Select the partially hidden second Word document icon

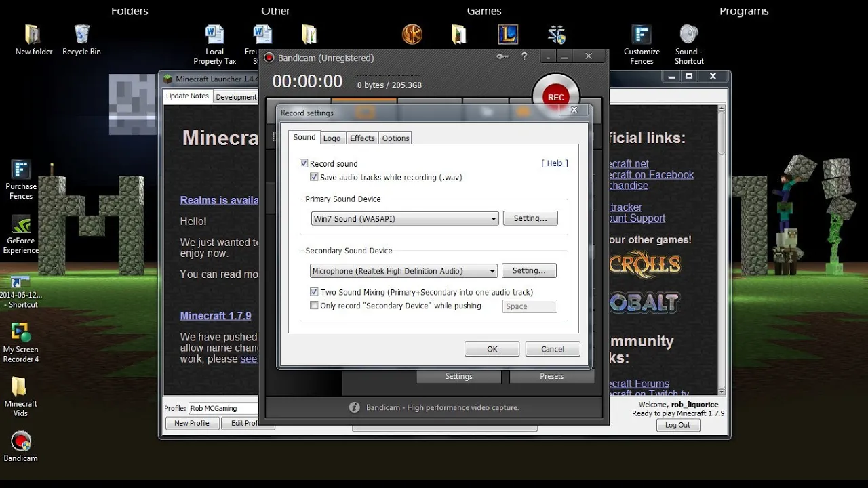click(x=262, y=34)
